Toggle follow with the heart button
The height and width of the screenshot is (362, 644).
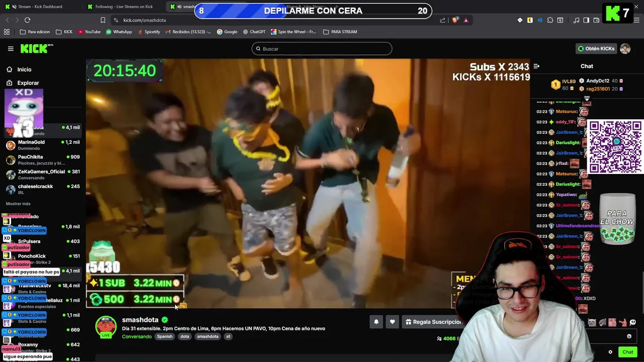pos(392,322)
